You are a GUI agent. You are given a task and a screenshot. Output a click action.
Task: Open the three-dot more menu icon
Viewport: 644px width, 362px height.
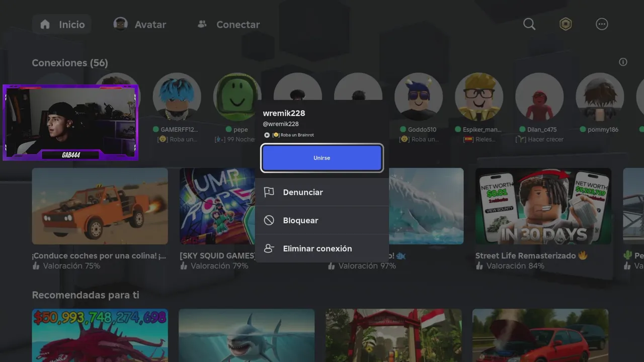pyautogui.click(x=602, y=24)
